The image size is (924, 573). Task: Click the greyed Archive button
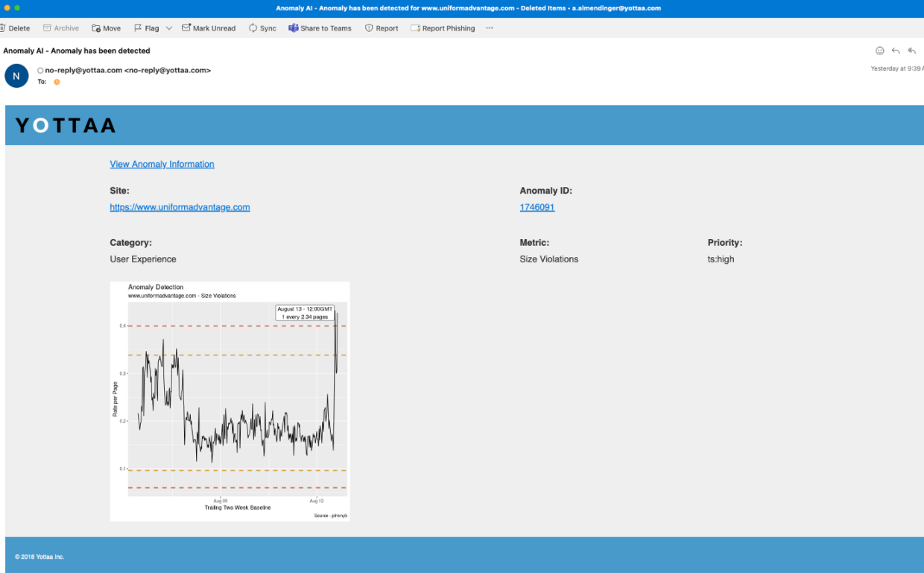click(x=61, y=28)
